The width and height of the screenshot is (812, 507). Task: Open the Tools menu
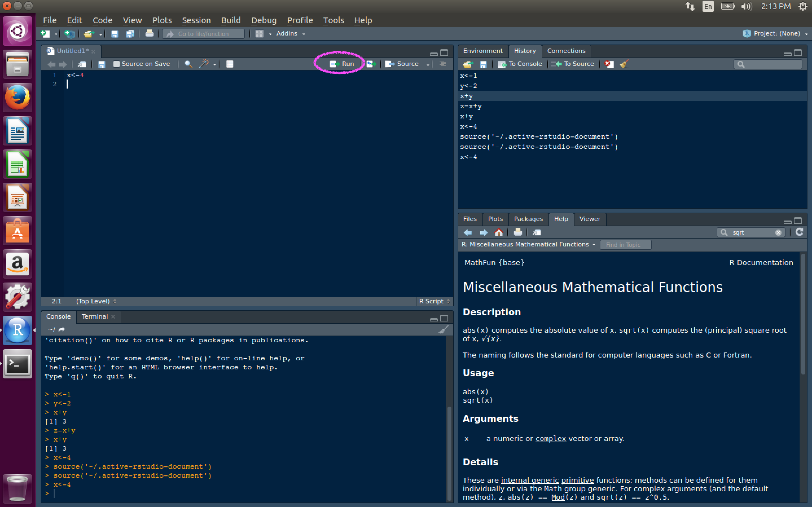[333, 20]
